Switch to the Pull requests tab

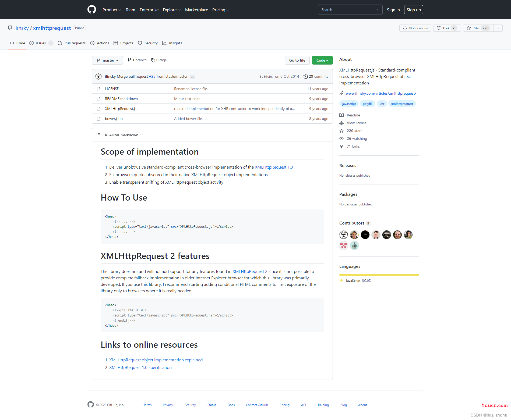pyautogui.click(x=72, y=43)
